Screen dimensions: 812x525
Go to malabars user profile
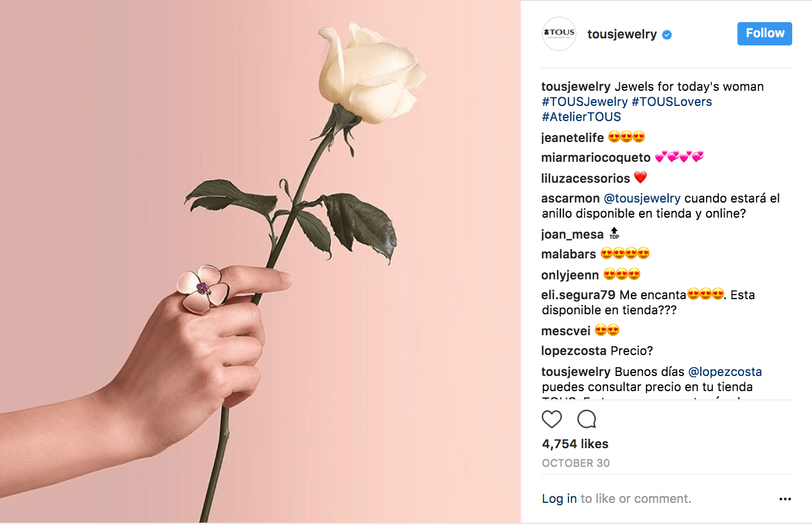click(x=568, y=254)
